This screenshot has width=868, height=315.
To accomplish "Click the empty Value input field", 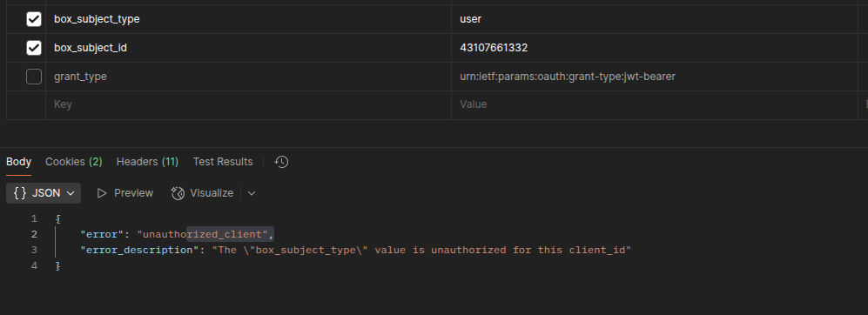I will 655,104.
